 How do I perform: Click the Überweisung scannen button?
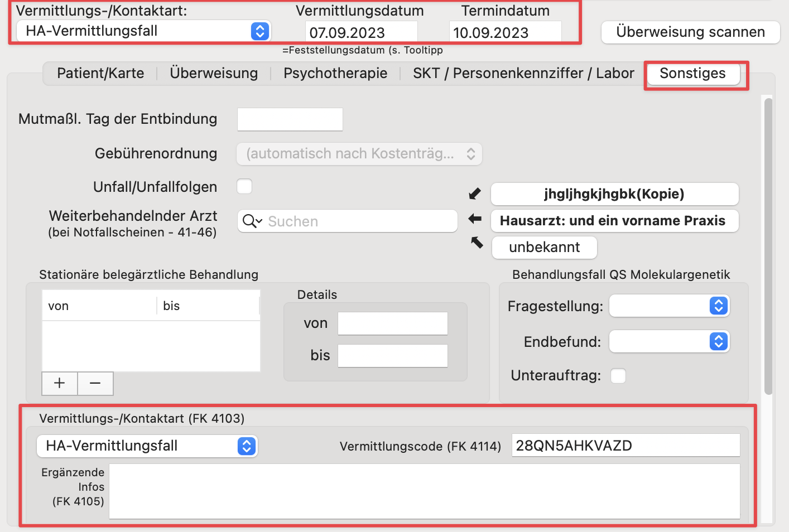pos(691,32)
